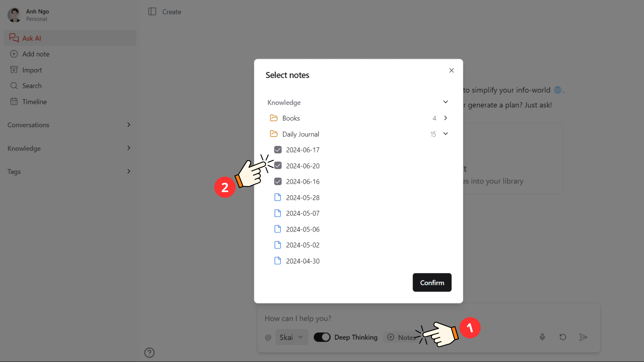Uncheck the 2024-06-20 journal entry

tap(278, 166)
